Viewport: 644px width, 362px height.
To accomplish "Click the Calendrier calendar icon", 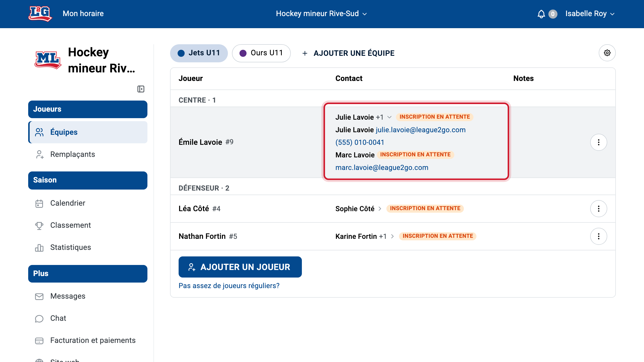I will click(x=39, y=203).
